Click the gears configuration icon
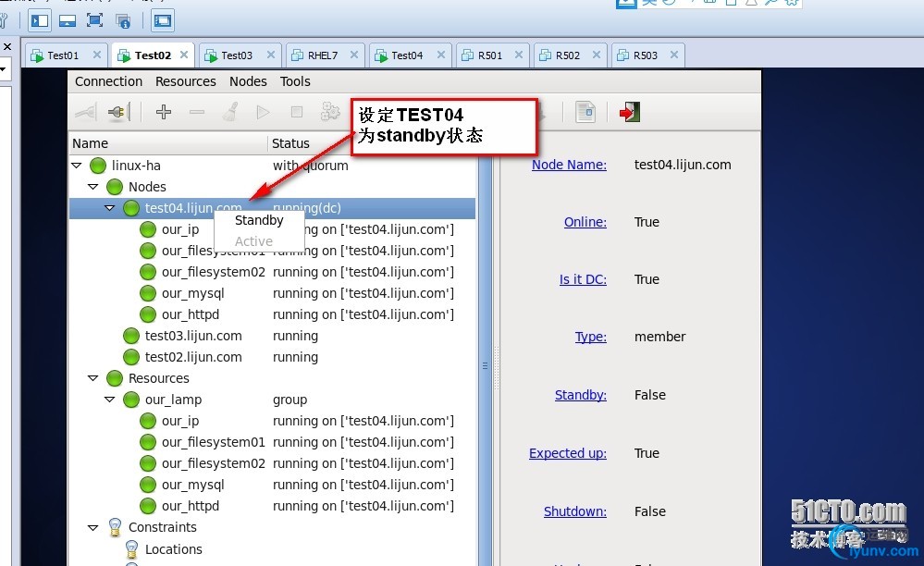Screen dimensions: 924x566 [x=330, y=111]
